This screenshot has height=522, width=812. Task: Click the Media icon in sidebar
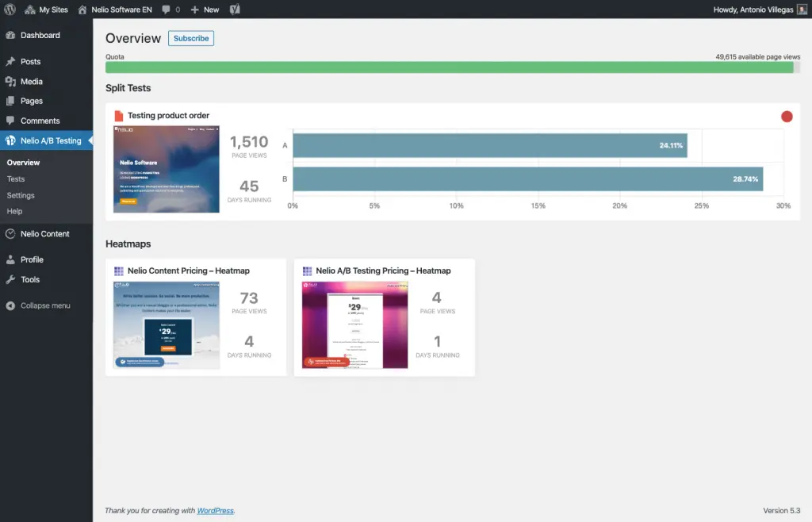tap(10, 81)
